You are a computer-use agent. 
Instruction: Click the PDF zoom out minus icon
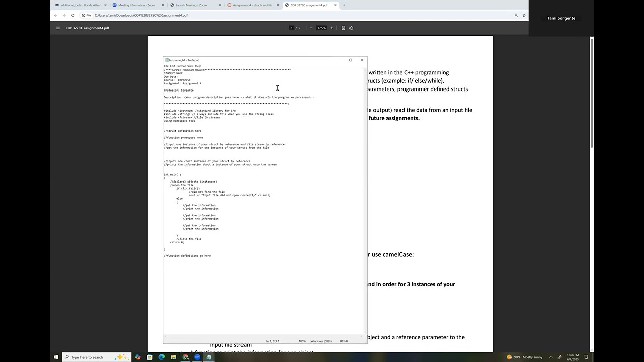[311, 28]
